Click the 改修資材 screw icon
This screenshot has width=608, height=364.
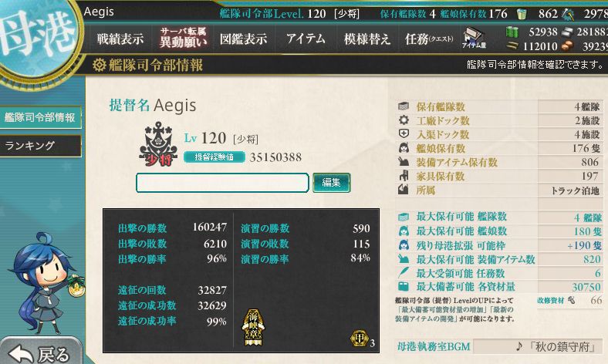click(571, 300)
